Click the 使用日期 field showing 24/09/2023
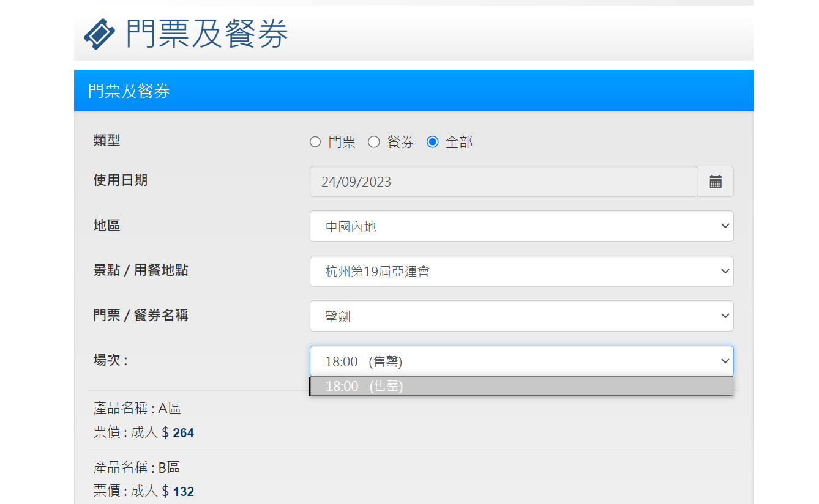This screenshot has height=504, width=819. pos(503,182)
